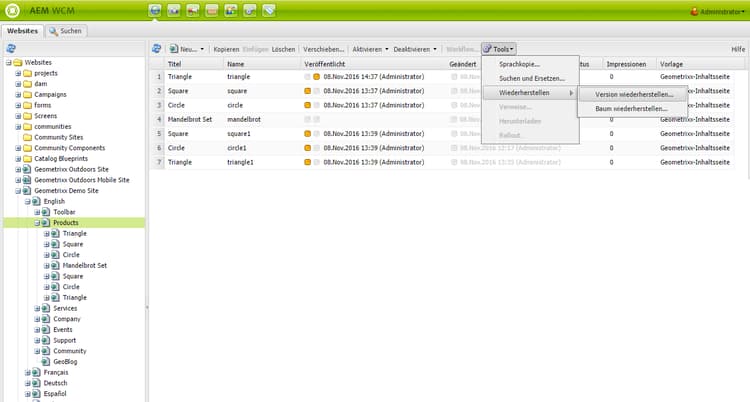Open the Neu dropdown arrow
750x402 pixels.
[202, 49]
